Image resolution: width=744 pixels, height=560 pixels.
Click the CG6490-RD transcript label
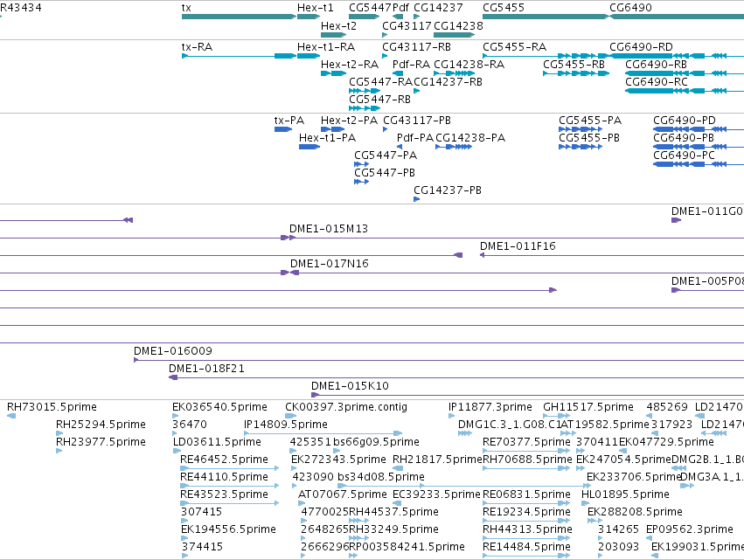click(641, 47)
